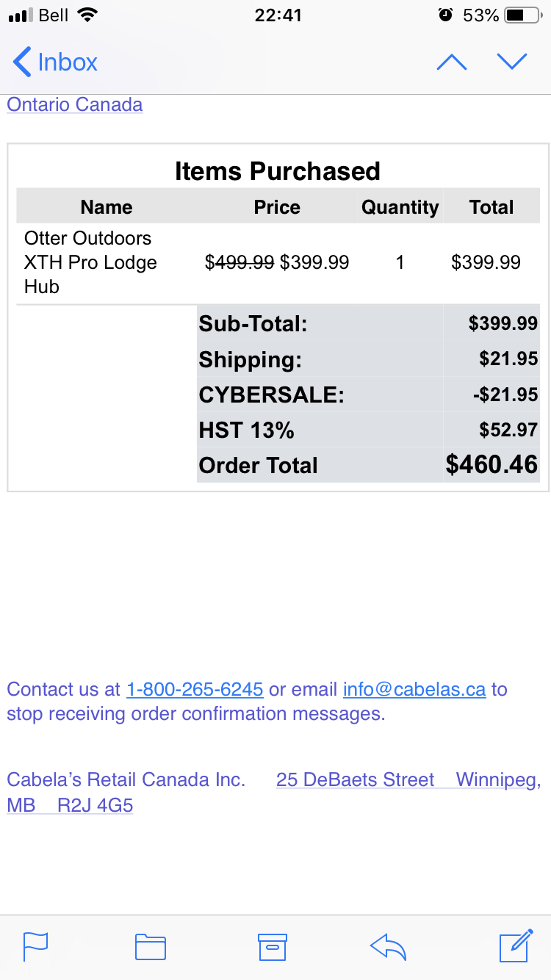Go to next message with down chevron
Screen dimensions: 551x980
(x=512, y=62)
